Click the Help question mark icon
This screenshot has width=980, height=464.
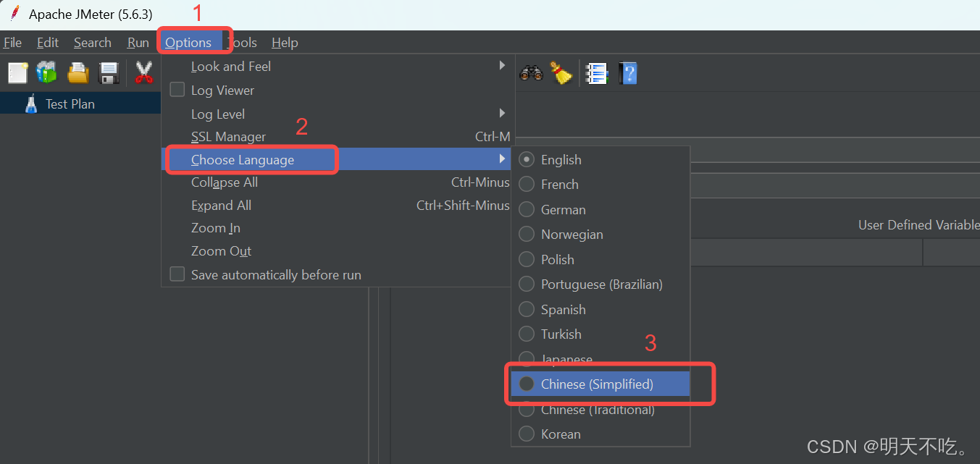click(628, 73)
